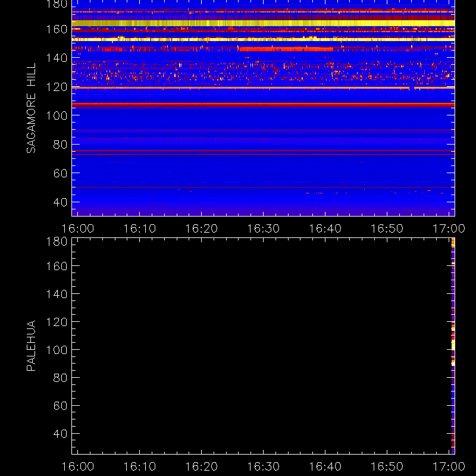Choose the 17:00 time label under Palehua plot

click(449, 466)
